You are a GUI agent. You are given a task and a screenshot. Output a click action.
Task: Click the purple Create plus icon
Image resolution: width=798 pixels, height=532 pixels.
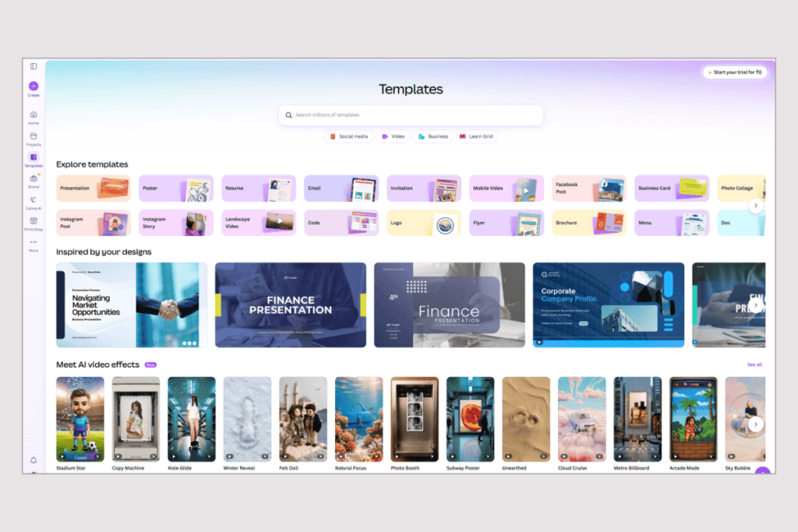[34, 86]
